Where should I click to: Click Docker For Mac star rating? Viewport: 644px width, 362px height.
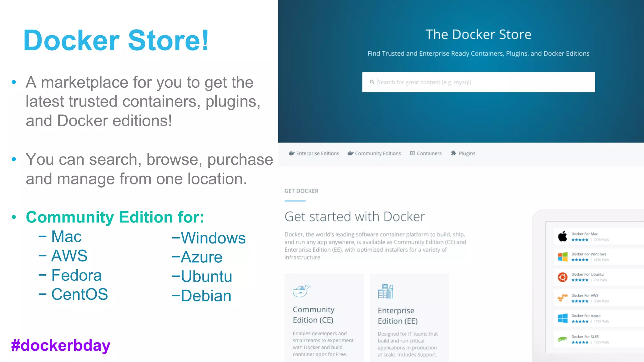(x=580, y=240)
